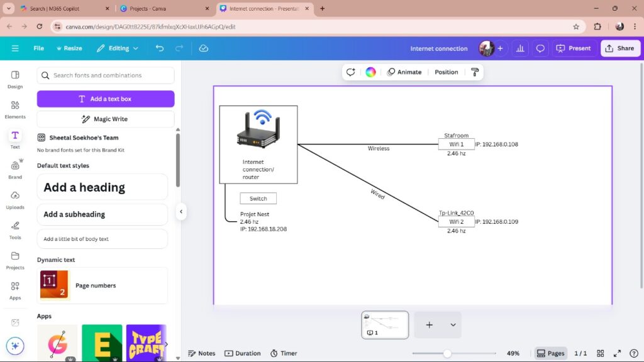Image resolution: width=644 pixels, height=362 pixels.
Task: Click the copy style paint roller icon
Action: point(474,72)
